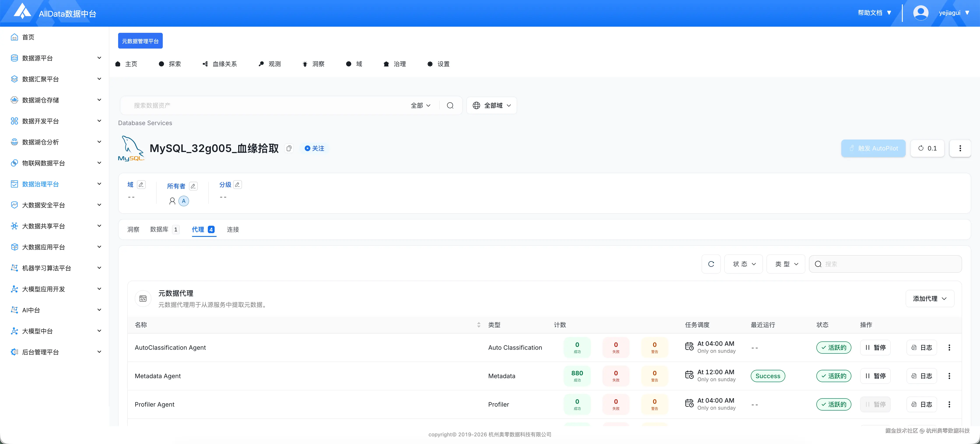Click the 物联网数据平台 icon
Viewport: 980px width, 444px height.
tap(14, 163)
